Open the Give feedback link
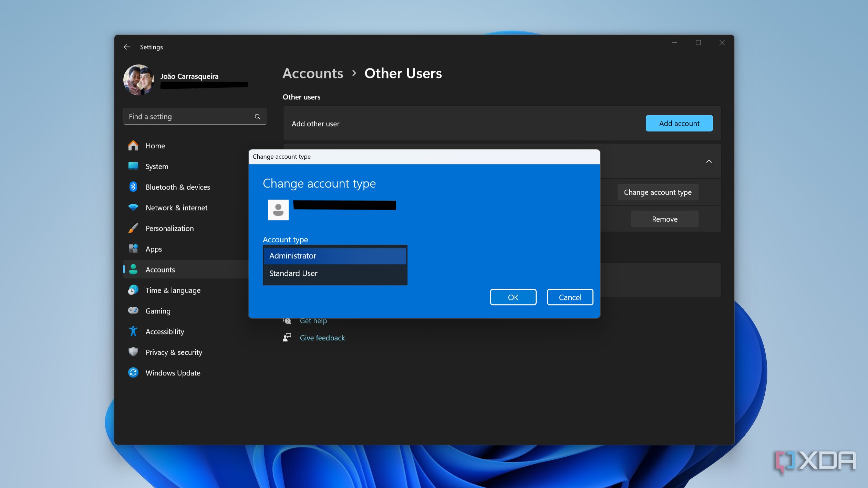This screenshot has width=868, height=488. click(x=322, y=338)
